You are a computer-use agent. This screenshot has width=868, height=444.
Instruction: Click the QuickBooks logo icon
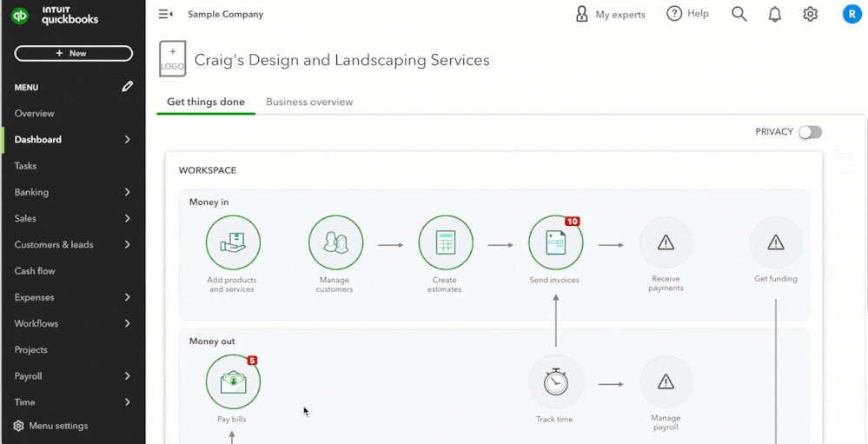point(21,16)
